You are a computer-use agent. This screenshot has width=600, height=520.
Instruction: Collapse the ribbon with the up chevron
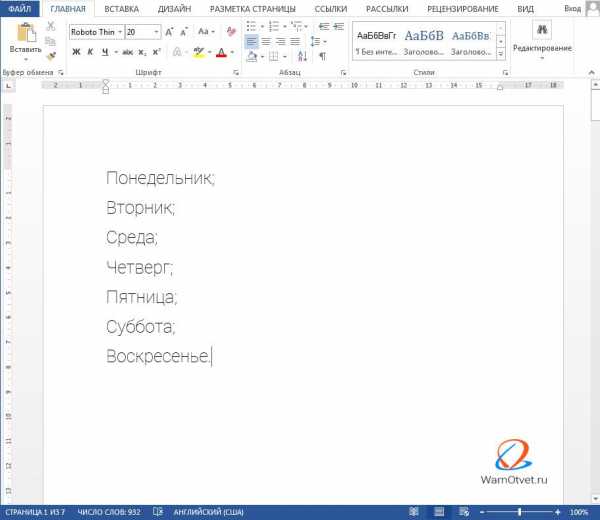pos(592,72)
